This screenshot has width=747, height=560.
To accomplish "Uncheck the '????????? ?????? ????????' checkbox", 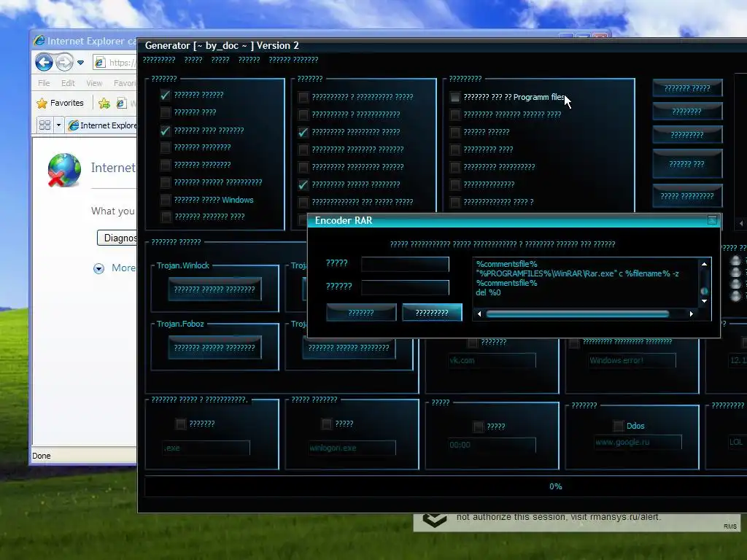I will [303, 184].
